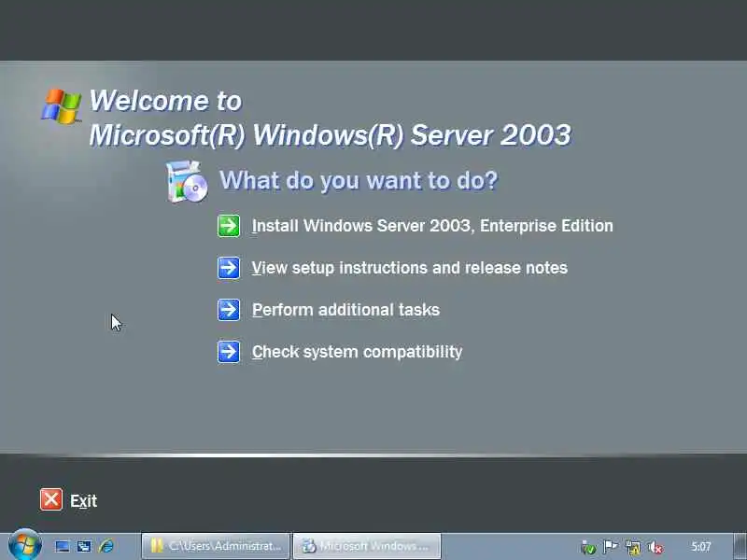
Task: Open the Action Center flag tray icon
Action: coord(611,547)
